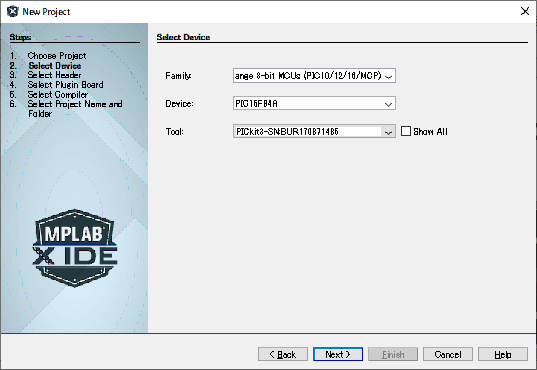Screen dimensions: 537x370
Task: Enable the Show All checkbox
Action: click(406, 131)
